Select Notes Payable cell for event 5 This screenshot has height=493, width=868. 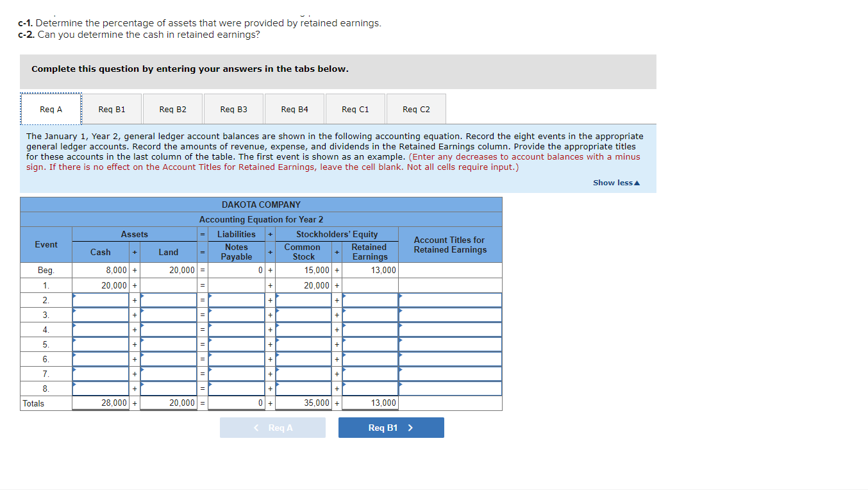(x=237, y=344)
